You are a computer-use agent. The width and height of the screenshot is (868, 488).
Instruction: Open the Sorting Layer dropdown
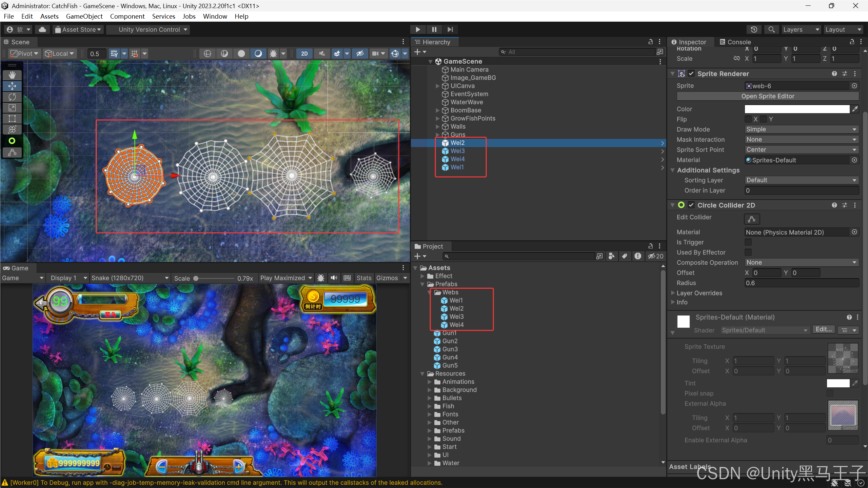click(801, 180)
